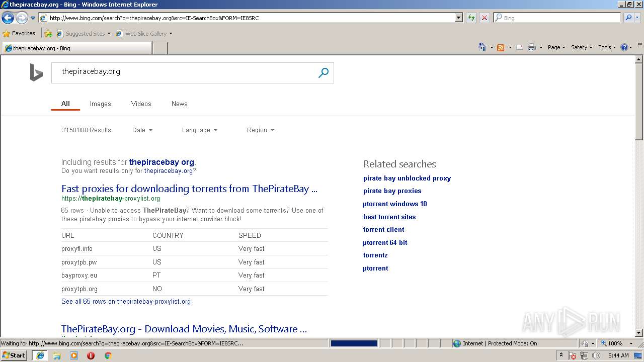Click the browser Forward arrow button
Image resolution: width=644 pixels, height=362 pixels.
click(x=22, y=18)
